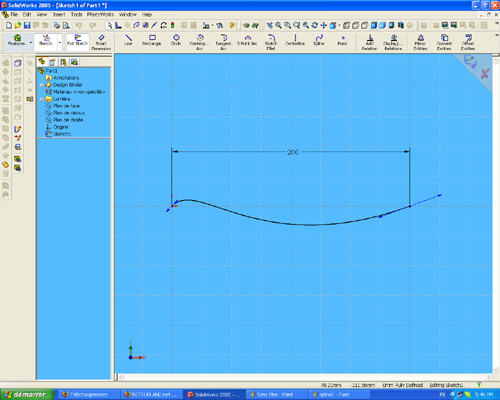Image resolution: width=500 pixels, height=400 pixels.
Task: Expand the Design Binder node
Action: 42,85
